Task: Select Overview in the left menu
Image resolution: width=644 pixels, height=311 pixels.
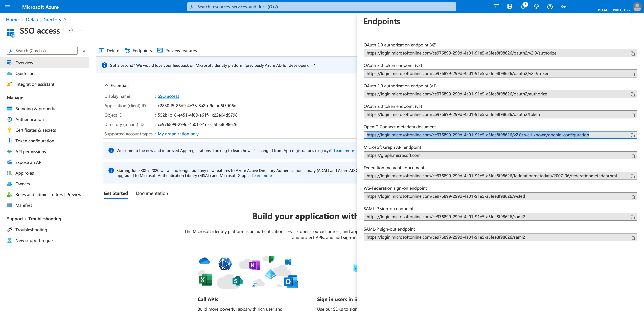Action: pos(45,62)
